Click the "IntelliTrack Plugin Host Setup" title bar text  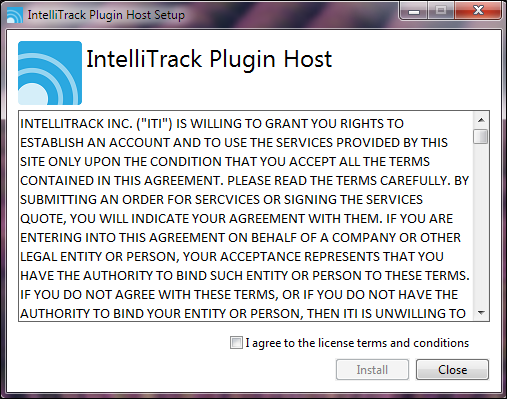(x=106, y=15)
